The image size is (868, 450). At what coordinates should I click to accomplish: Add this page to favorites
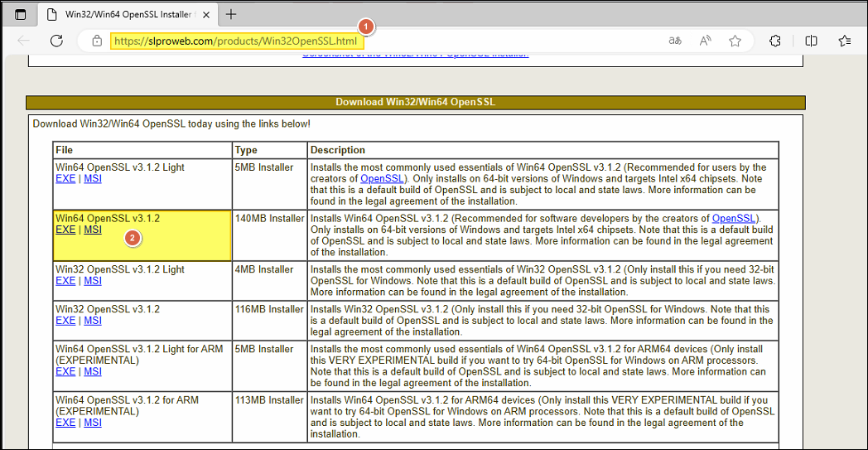tap(735, 41)
